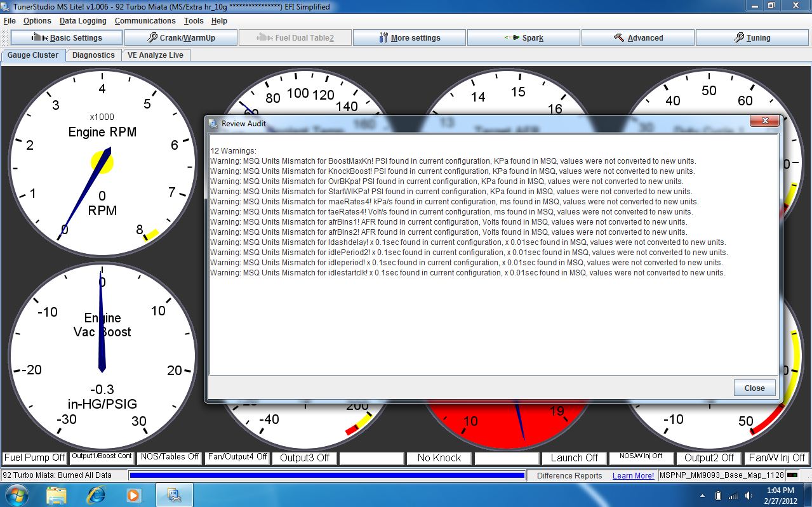The height and width of the screenshot is (507, 812).
Task: Open Windows Explorer folder in taskbar
Action: pyautogui.click(x=57, y=495)
